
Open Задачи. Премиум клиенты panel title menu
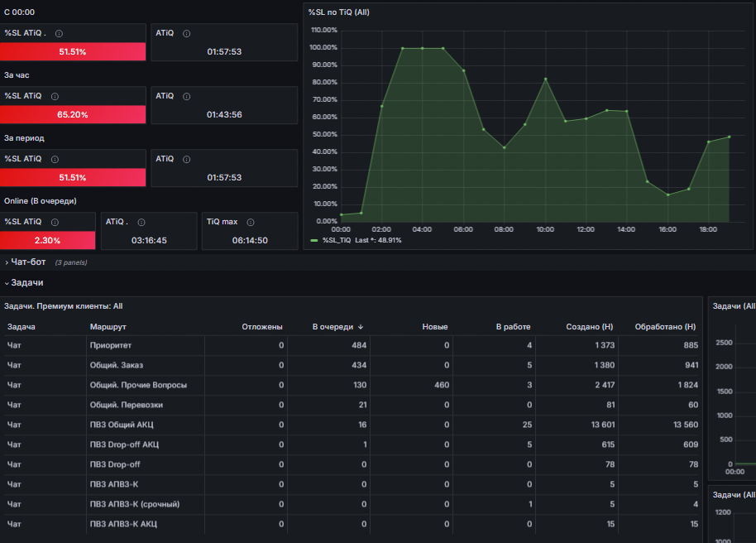click(x=63, y=306)
